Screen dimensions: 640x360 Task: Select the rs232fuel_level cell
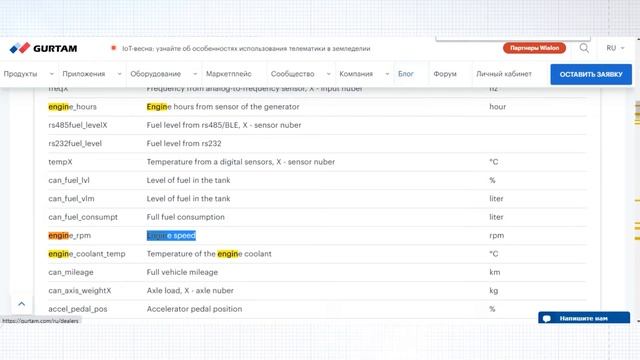75,144
